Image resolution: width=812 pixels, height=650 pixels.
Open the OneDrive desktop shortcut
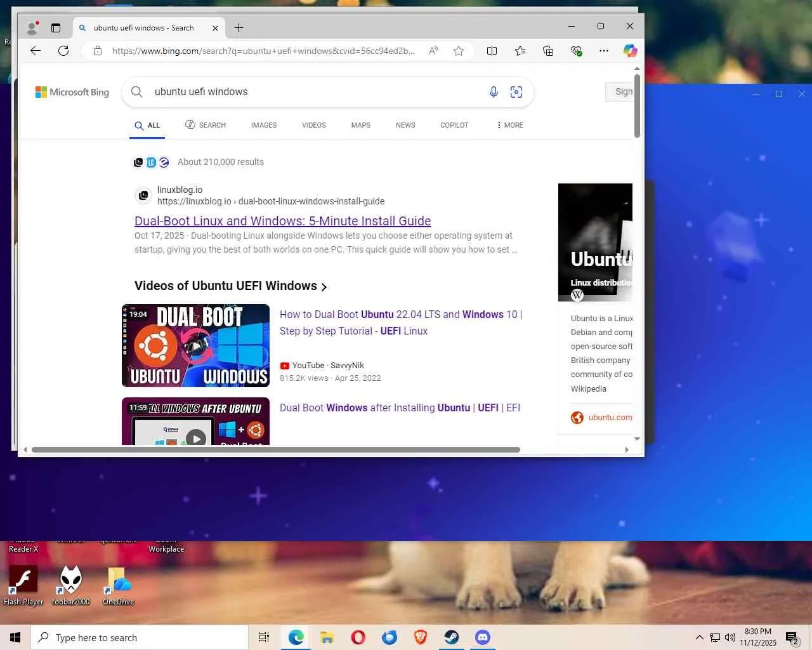[118, 585]
